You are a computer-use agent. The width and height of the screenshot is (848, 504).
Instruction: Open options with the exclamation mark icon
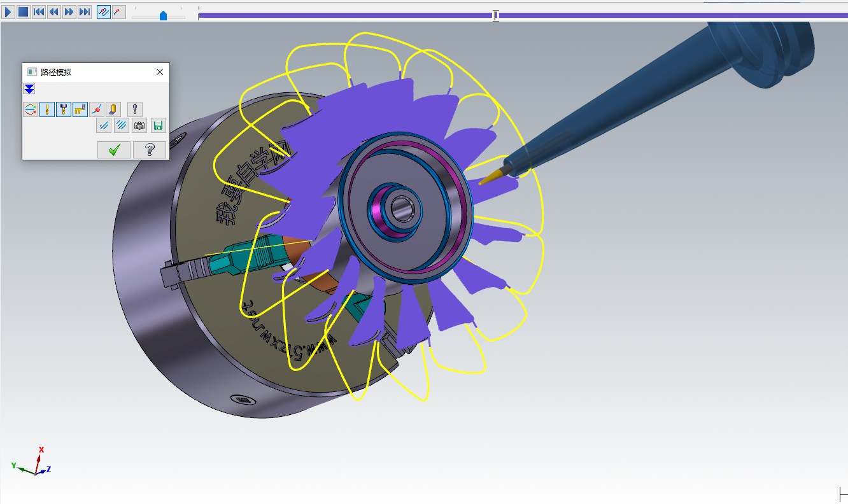[x=135, y=109]
